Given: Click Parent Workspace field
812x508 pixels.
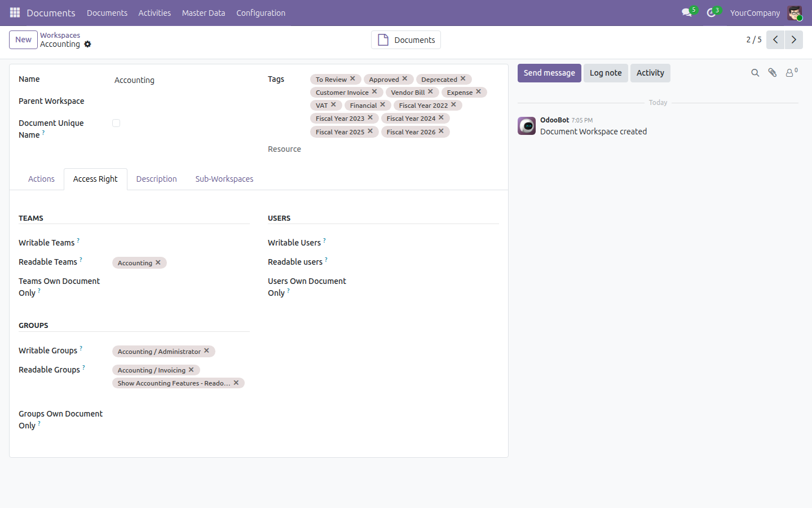Looking at the screenshot, I should point(180,102).
